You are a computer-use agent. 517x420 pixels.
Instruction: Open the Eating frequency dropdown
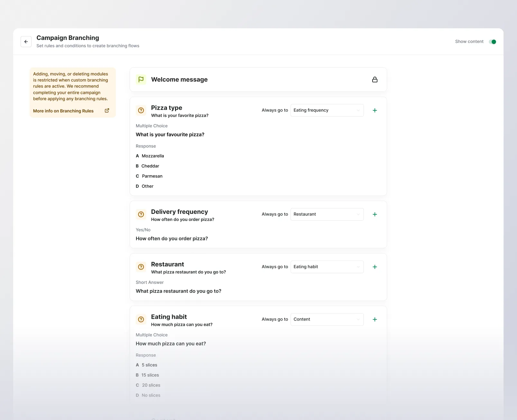[327, 110]
